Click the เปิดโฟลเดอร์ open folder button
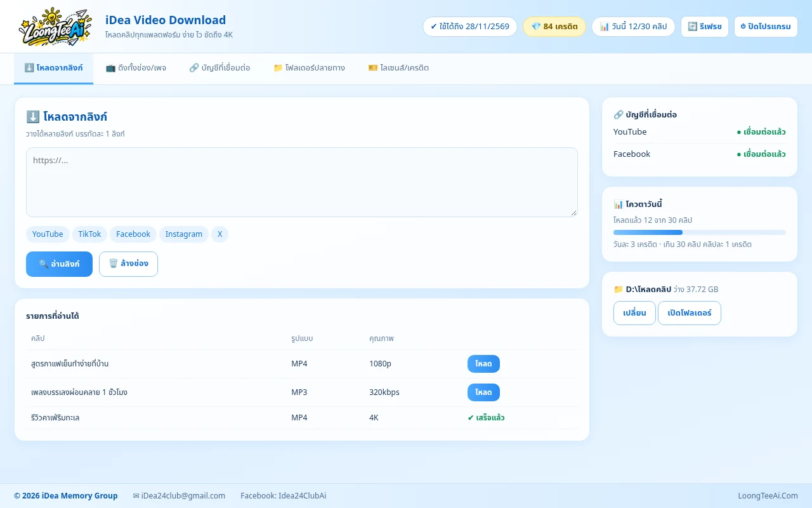812x508 pixels. tap(690, 313)
